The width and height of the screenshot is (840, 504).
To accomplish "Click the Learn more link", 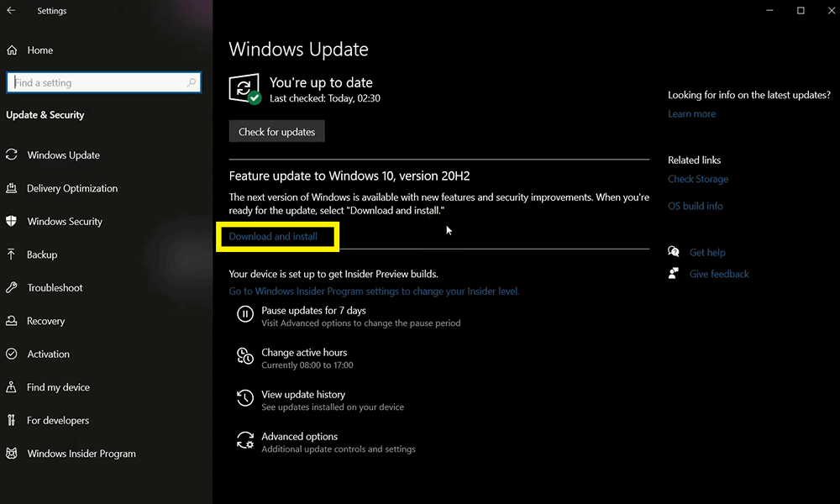I will pos(691,113).
